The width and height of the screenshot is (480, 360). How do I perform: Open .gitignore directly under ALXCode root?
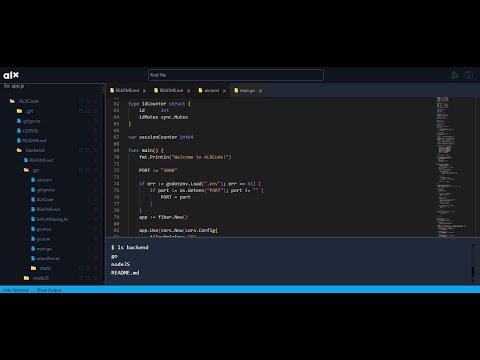(29, 121)
